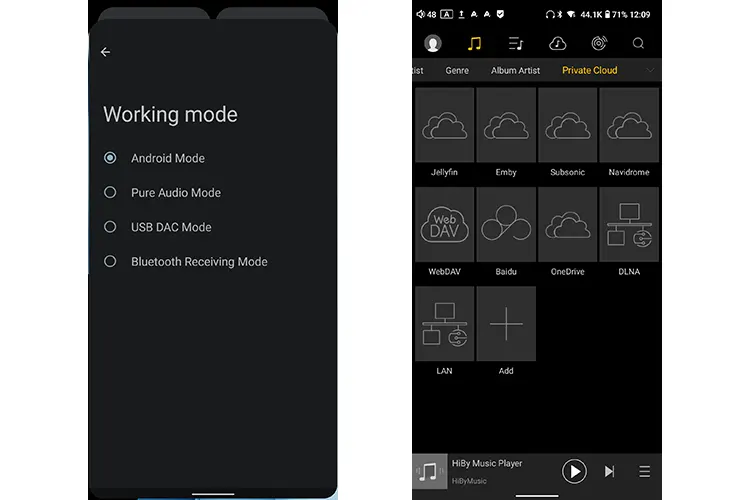
Task: Open HiBy Music Player track title
Action: coord(487,463)
